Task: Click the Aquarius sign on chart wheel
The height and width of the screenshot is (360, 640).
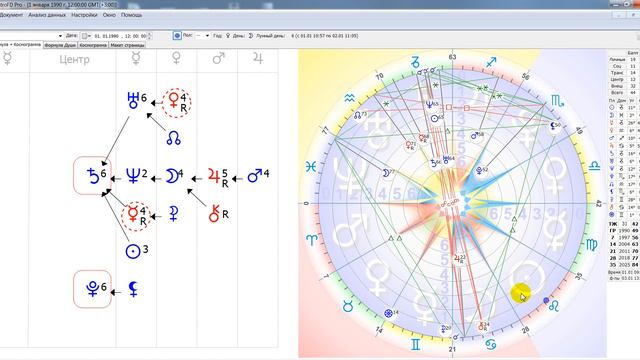Action: pyautogui.click(x=349, y=98)
